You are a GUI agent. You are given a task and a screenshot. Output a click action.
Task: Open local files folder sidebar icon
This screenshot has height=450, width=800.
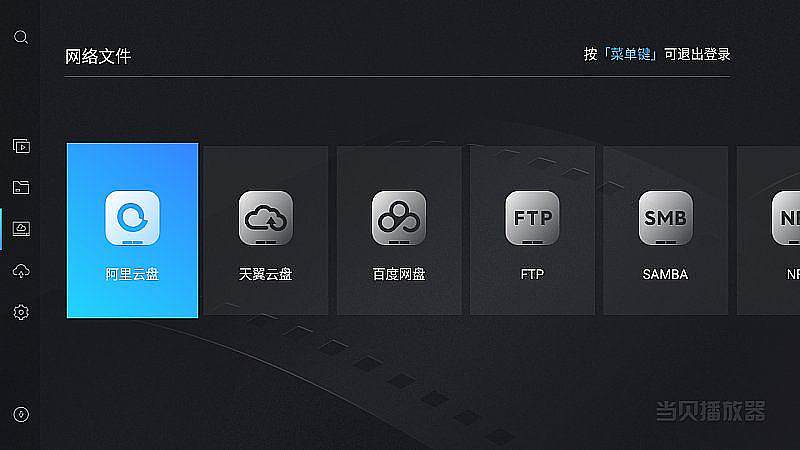tap(21, 187)
